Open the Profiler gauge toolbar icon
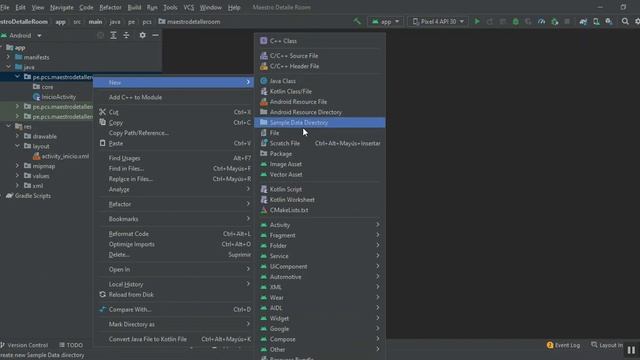The height and width of the screenshot is (360, 640). (541, 21)
